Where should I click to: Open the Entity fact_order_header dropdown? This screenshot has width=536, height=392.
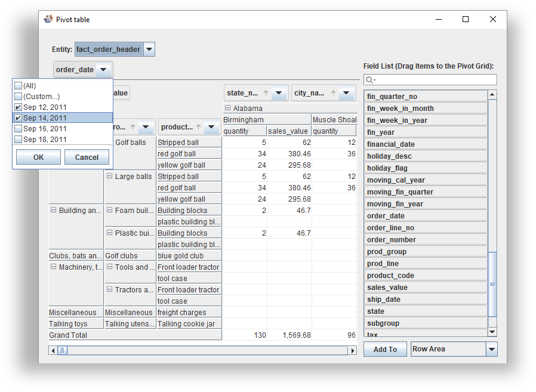pyautogui.click(x=149, y=50)
